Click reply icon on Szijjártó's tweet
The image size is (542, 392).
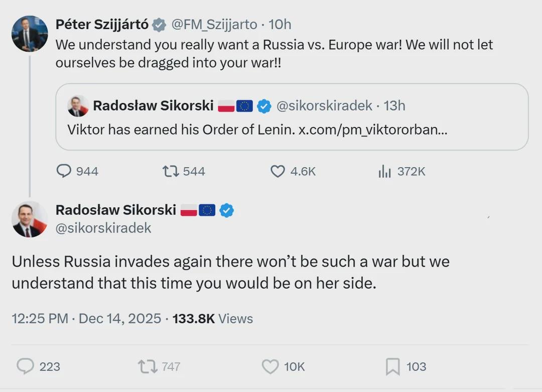pyautogui.click(x=64, y=171)
